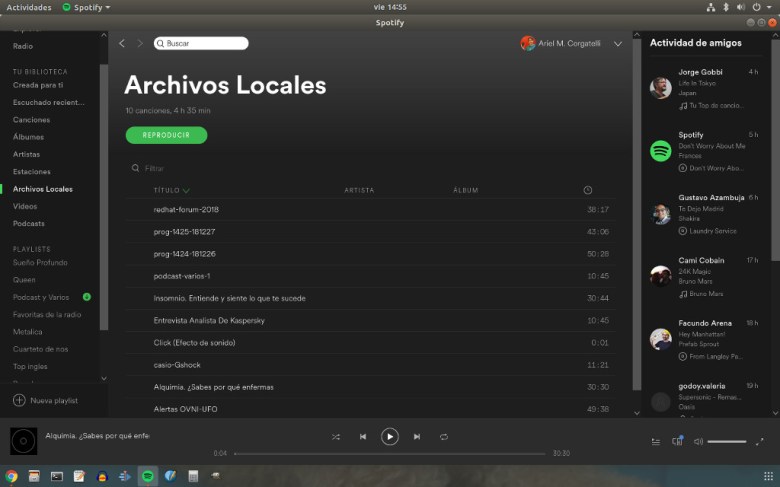780x487 pixels.
Task: Open Podcasts in sidebar
Action: pos(28,223)
